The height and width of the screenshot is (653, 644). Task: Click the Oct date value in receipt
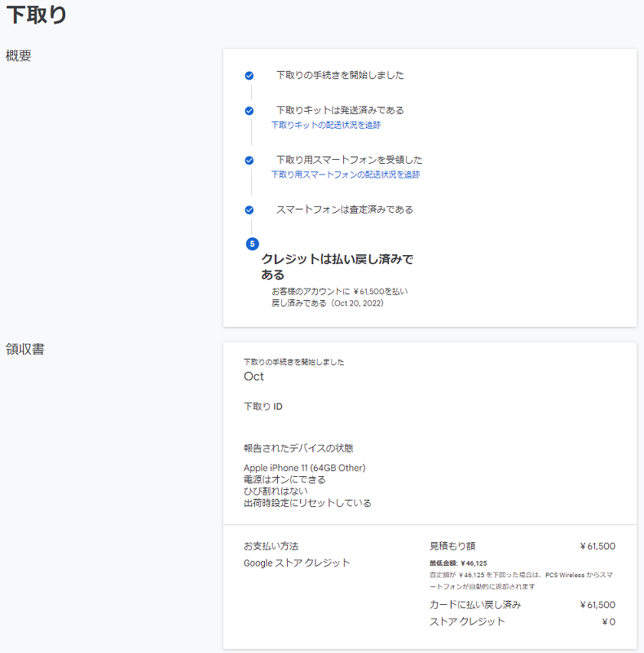click(254, 377)
